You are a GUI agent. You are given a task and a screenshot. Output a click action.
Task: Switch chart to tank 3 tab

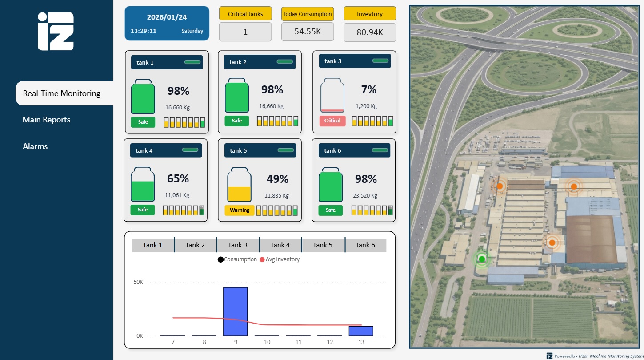pos(238,245)
